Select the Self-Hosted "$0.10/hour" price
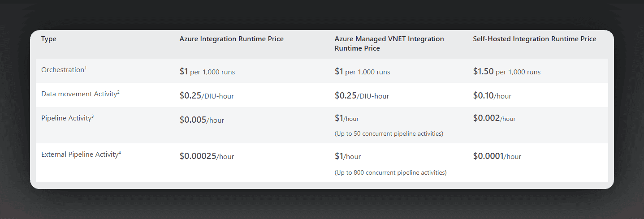 tap(492, 96)
